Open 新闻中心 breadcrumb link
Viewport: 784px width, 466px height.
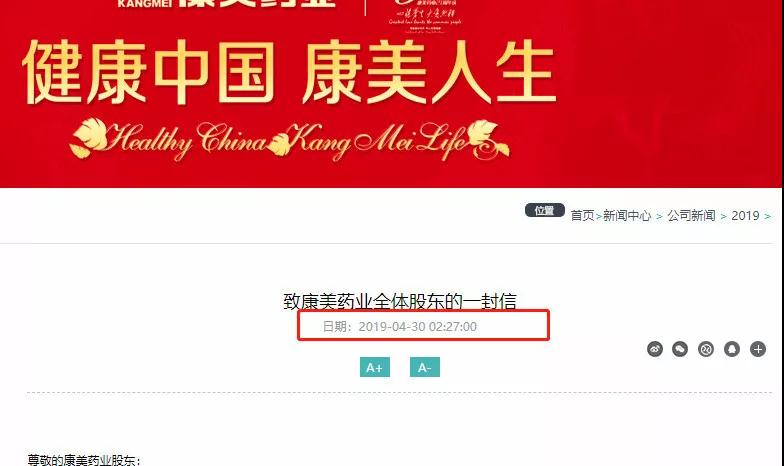pyautogui.click(x=627, y=216)
